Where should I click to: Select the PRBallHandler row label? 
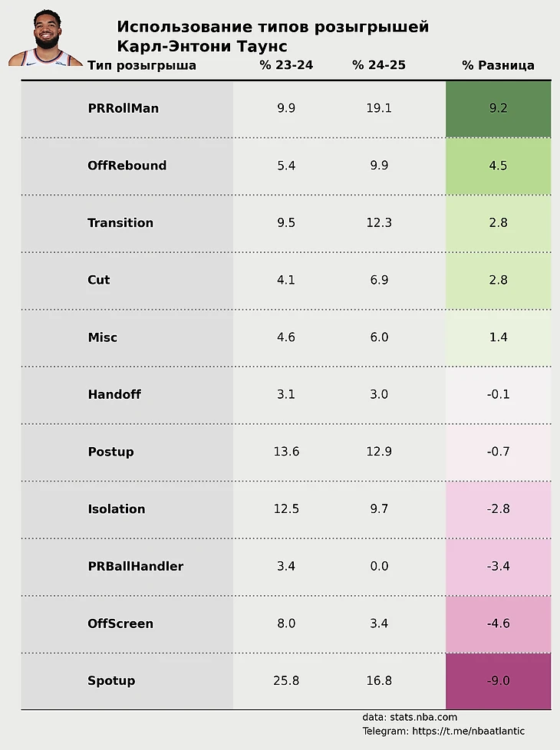(x=136, y=567)
